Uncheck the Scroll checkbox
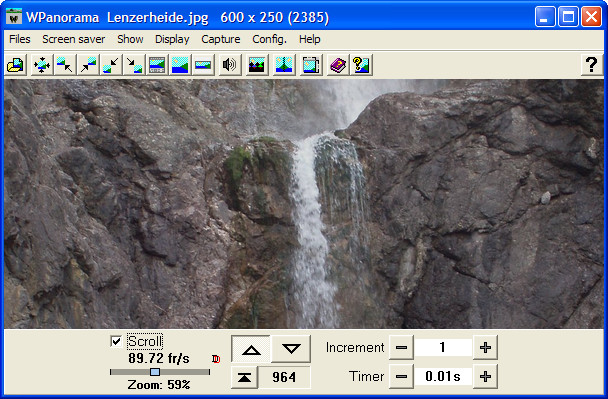The width and height of the screenshot is (608, 399). coord(116,342)
